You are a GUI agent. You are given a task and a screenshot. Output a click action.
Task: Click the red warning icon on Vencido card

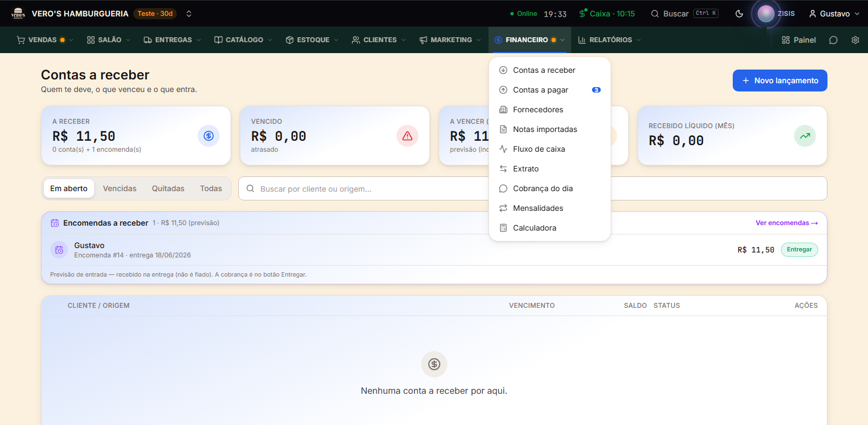407,136
